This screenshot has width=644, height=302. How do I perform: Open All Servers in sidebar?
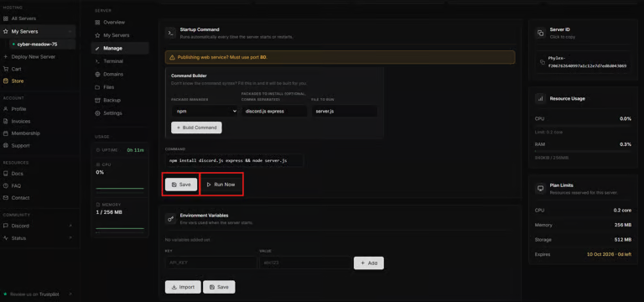click(x=23, y=18)
